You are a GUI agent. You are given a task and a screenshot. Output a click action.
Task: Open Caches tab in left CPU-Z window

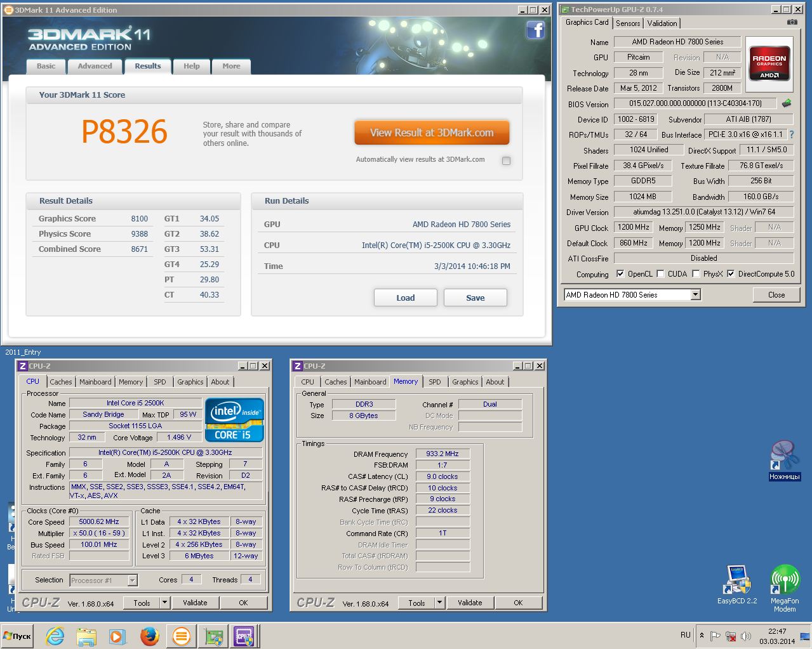(x=61, y=382)
